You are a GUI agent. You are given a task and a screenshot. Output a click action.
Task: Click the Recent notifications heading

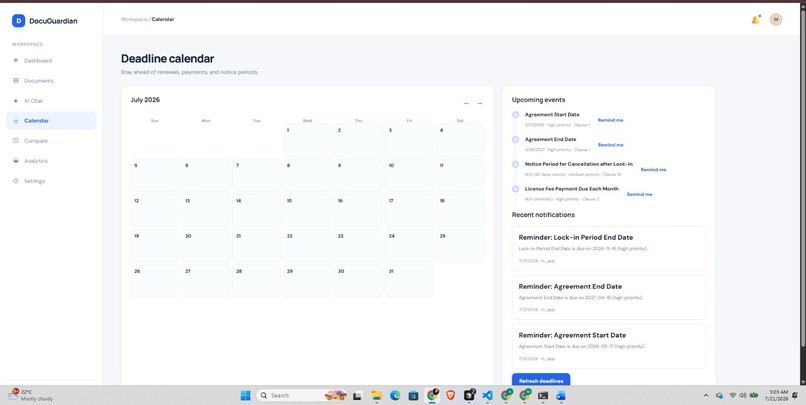point(543,215)
